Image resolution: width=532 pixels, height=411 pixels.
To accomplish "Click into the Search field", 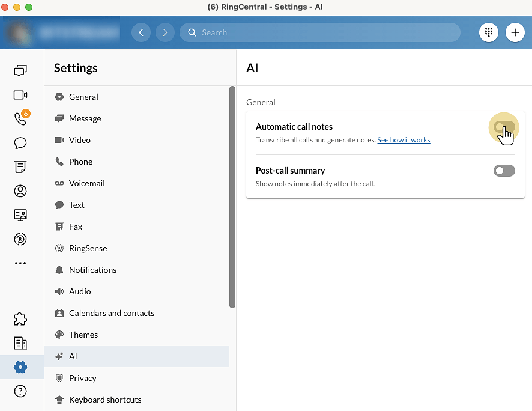I will 324,32.
